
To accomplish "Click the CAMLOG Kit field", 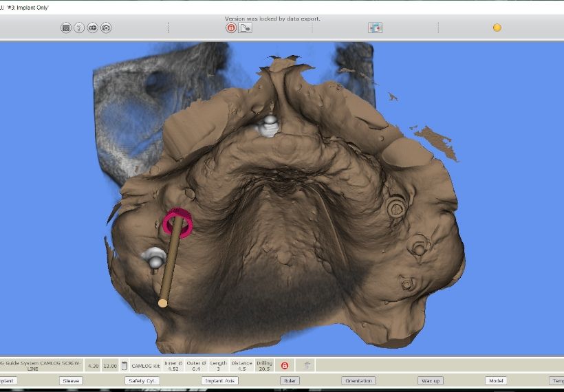I will coord(146,366).
